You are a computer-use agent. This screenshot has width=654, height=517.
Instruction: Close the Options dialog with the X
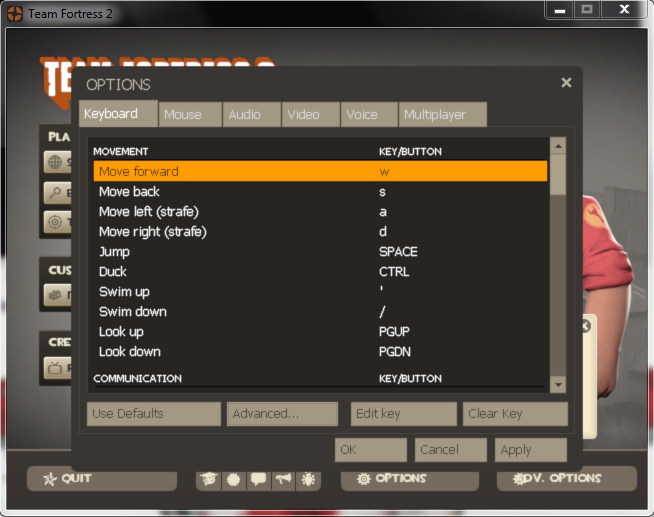coord(566,83)
